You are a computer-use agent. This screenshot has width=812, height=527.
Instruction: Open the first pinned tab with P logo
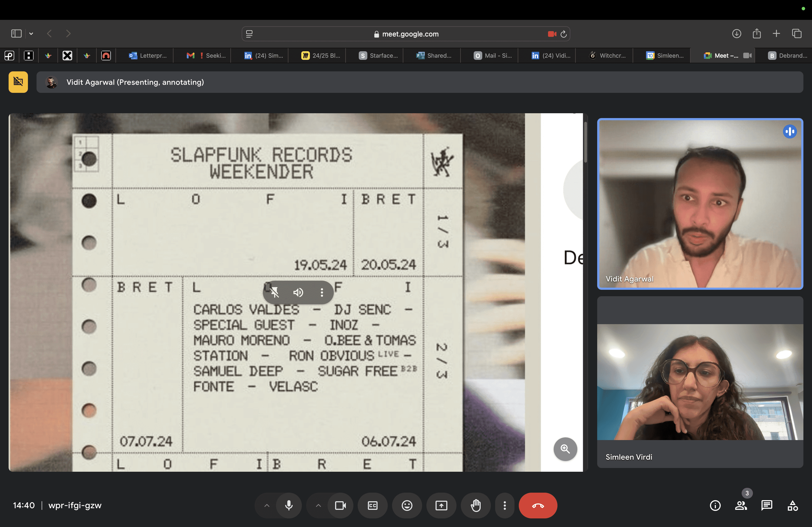coord(9,56)
